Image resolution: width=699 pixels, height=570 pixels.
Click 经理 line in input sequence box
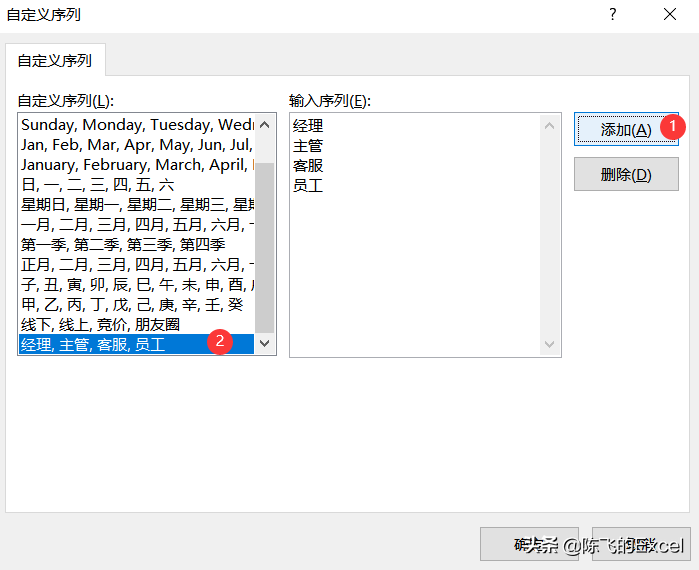[308, 126]
